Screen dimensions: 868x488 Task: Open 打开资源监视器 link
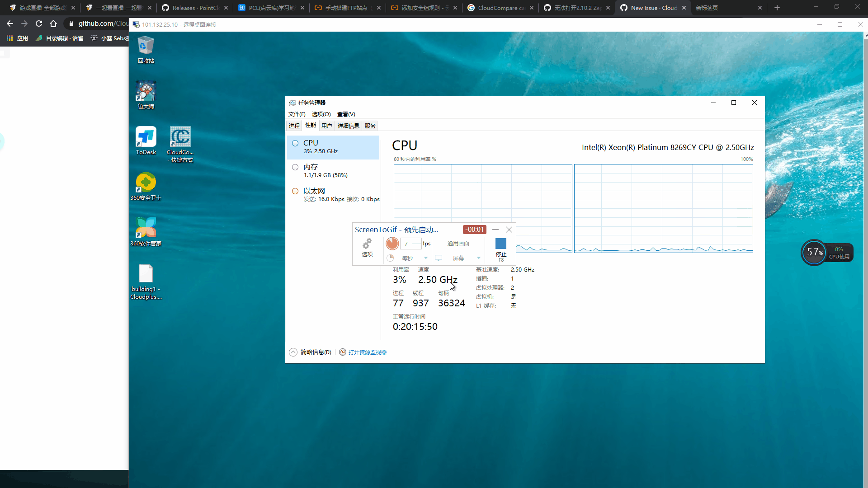click(368, 352)
